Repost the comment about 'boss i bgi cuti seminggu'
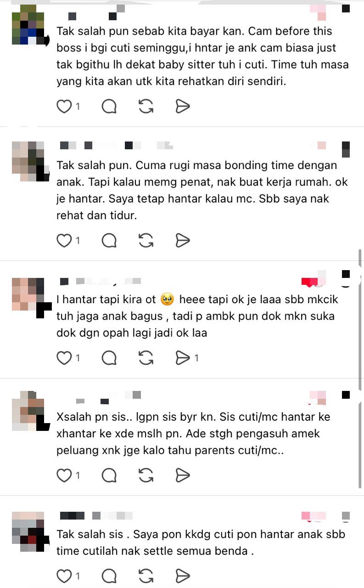The image size is (364, 588). [x=146, y=107]
